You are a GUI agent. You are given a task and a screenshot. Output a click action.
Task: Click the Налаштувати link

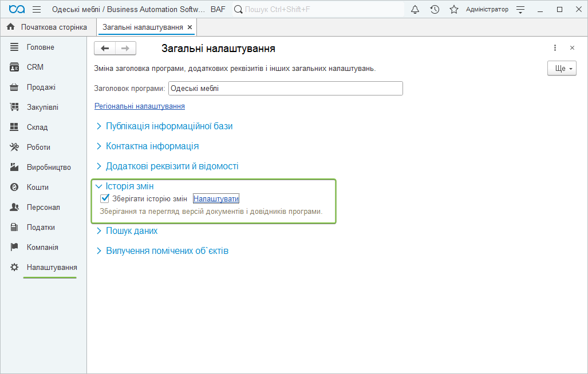click(x=216, y=199)
